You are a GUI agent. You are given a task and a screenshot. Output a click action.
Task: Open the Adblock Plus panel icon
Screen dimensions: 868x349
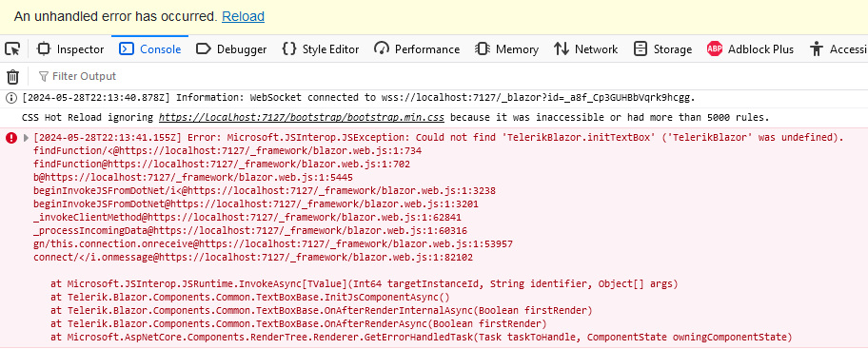click(715, 49)
